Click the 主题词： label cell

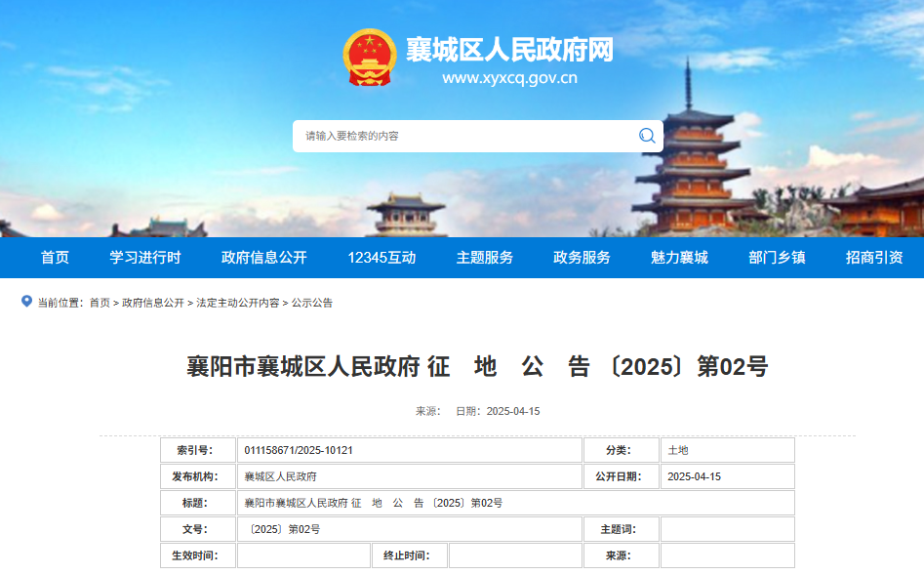point(622,529)
